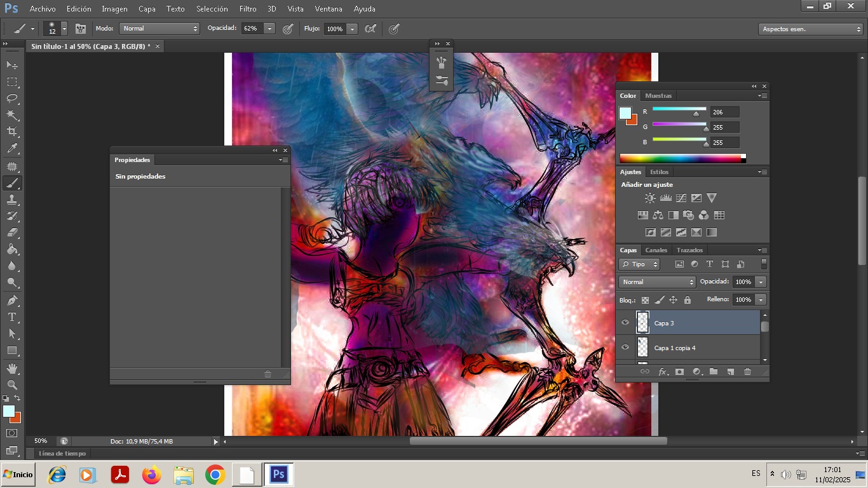Open the layer Opacidad dropdown

761,282
